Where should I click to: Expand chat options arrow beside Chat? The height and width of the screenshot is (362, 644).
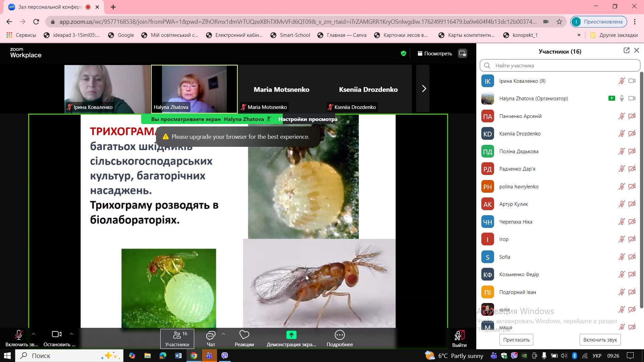pyautogui.click(x=223, y=334)
